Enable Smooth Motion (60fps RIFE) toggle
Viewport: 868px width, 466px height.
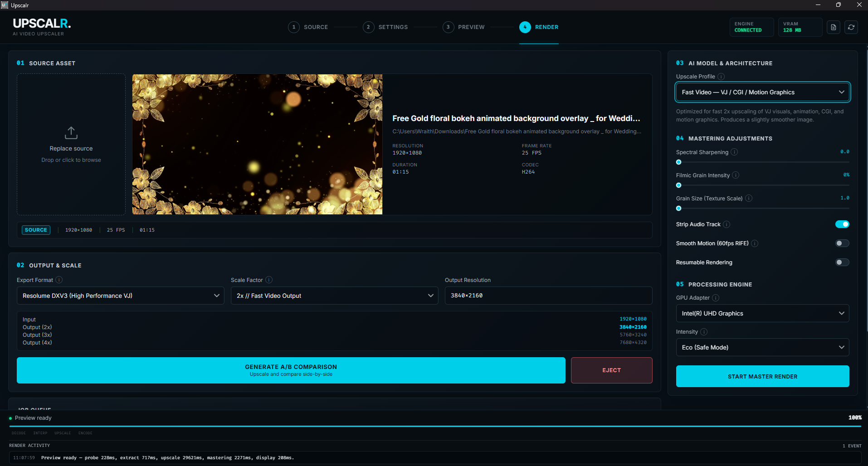(x=842, y=243)
